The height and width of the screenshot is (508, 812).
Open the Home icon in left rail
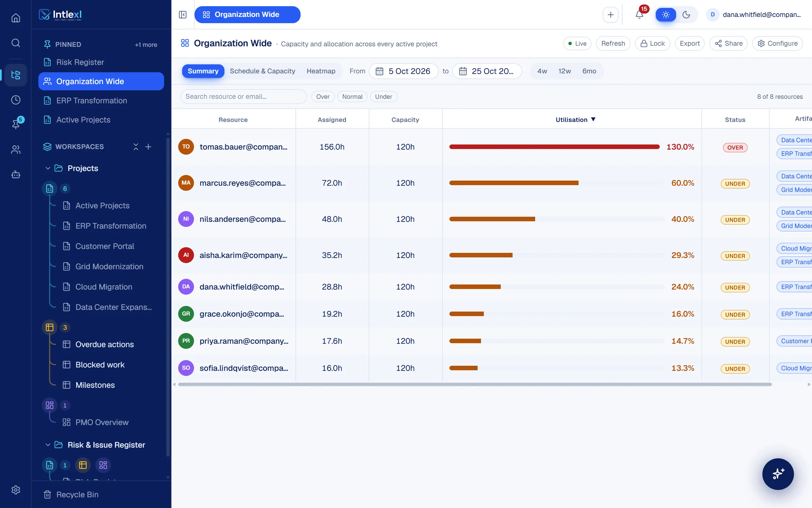point(16,18)
